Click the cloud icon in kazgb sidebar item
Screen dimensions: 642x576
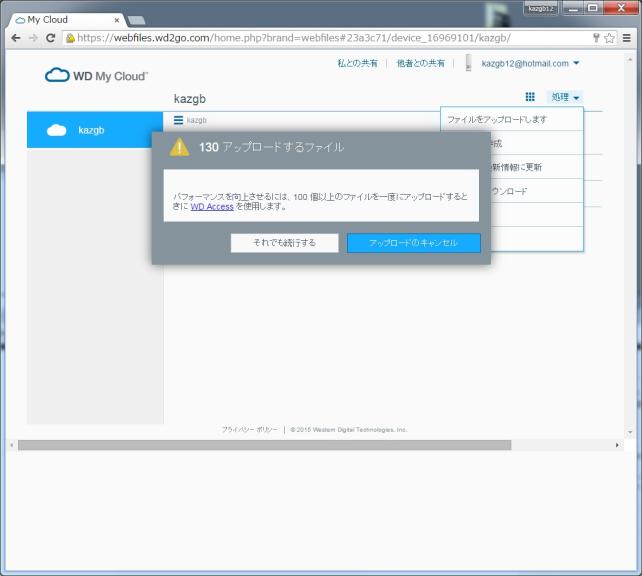57,130
